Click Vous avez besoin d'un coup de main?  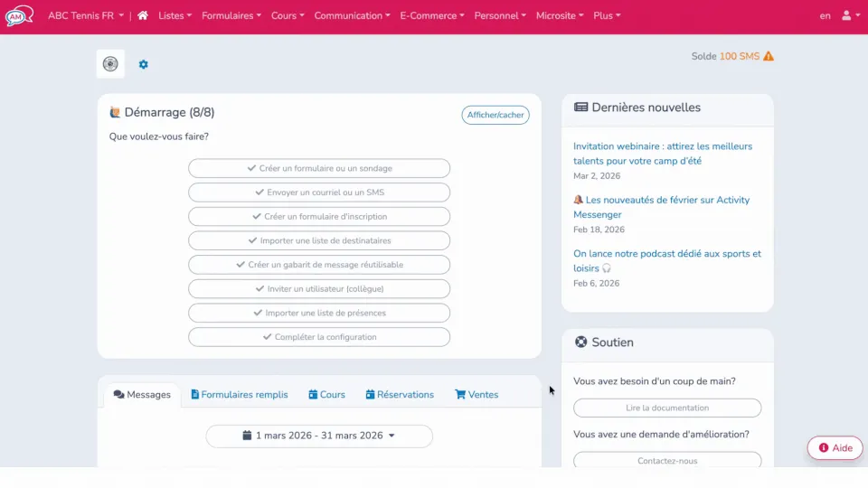click(655, 381)
